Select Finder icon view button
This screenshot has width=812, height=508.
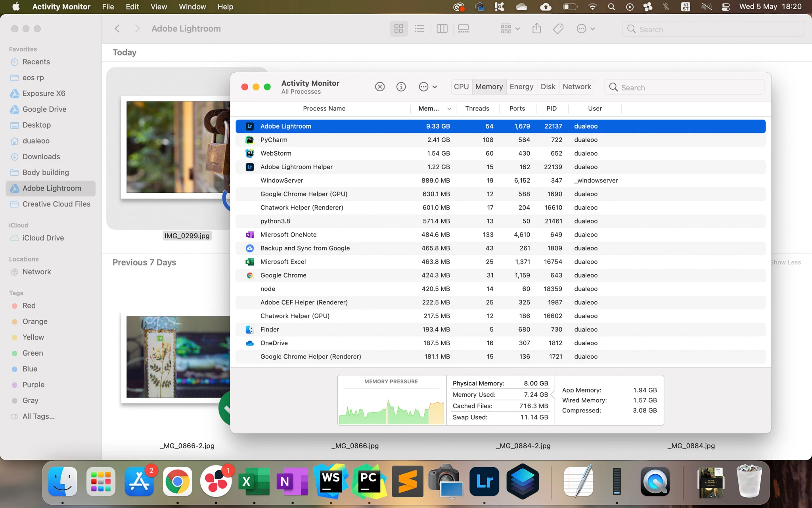(398, 29)
